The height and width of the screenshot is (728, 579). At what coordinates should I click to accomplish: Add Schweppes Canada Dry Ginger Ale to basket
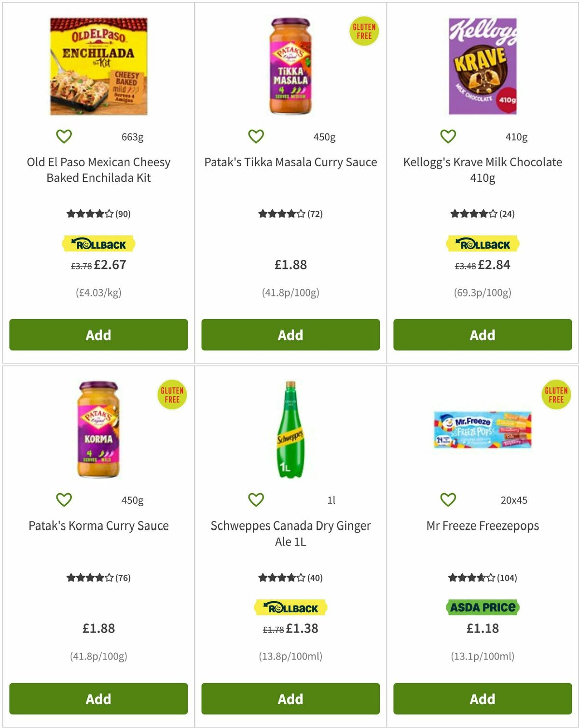289,699
